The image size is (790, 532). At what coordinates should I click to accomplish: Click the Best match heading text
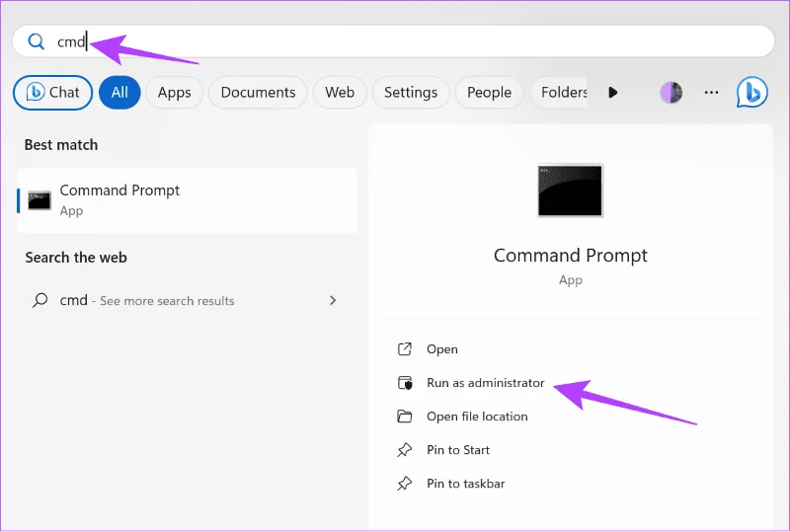(61, 145)
